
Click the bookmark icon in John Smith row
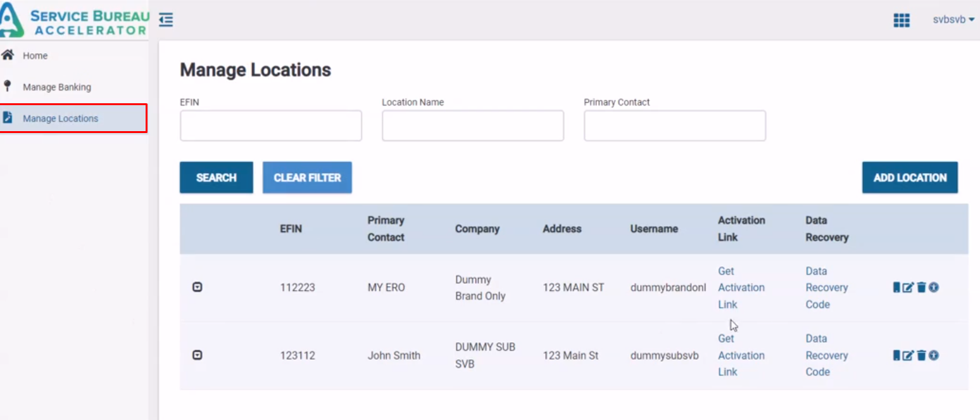(x=896, y=355)
